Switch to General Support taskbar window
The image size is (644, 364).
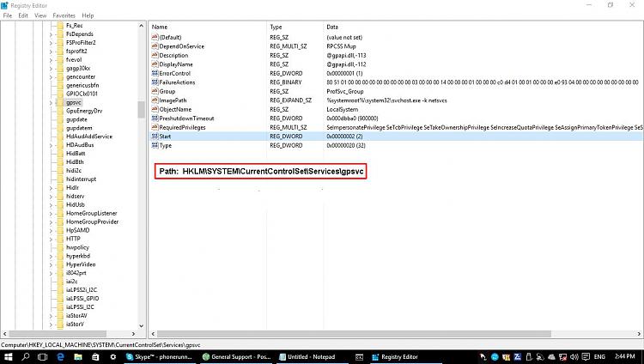(236, 356)
